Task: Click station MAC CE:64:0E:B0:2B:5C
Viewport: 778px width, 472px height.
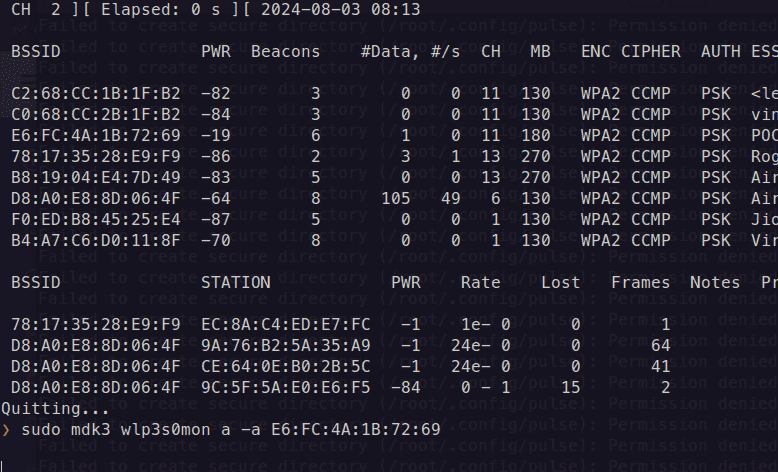Action: 286,366
